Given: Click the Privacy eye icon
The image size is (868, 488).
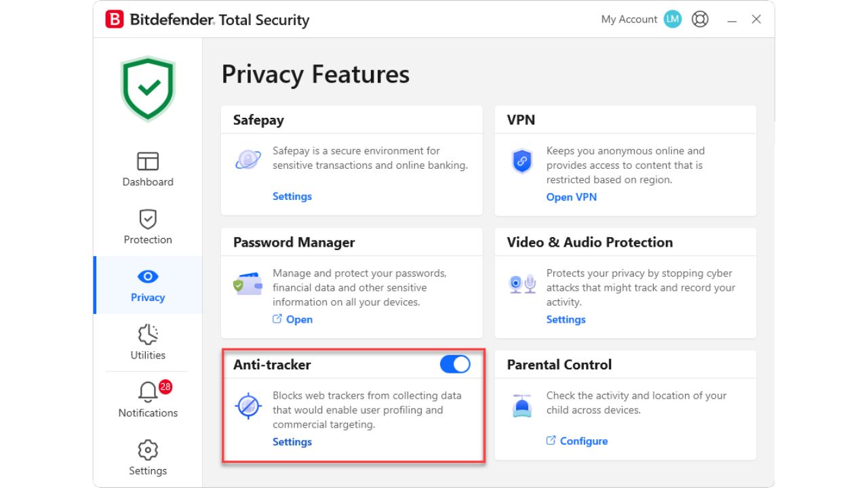Looking at the screenshot, I should pos(147,277).
